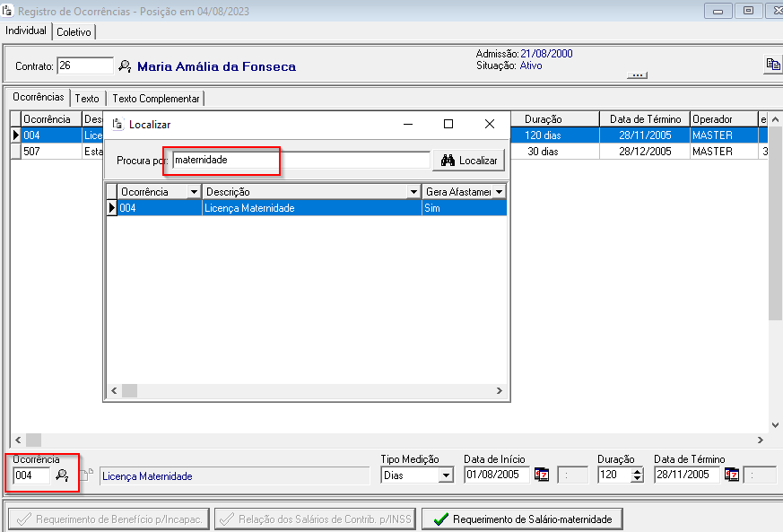Screen dimensions: 783x532
Task: Open the Ocorrência column filter dropdown
Action: click(x=193, y=192)
